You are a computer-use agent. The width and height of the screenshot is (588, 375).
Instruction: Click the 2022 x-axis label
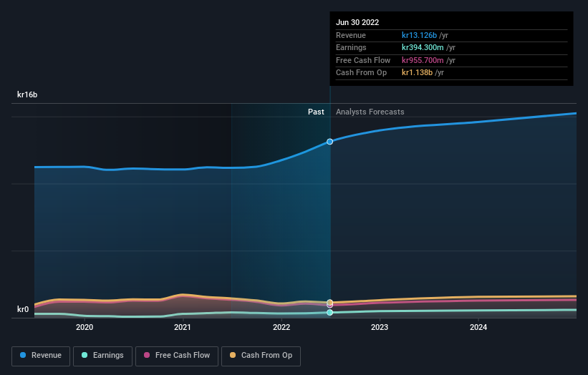[281, 328]
